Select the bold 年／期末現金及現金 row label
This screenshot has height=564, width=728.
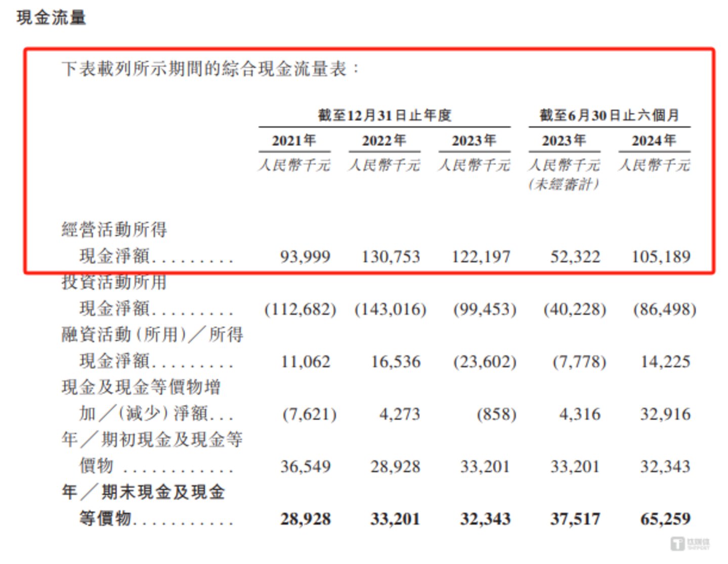pyautogui.click(x=143, y=492)
